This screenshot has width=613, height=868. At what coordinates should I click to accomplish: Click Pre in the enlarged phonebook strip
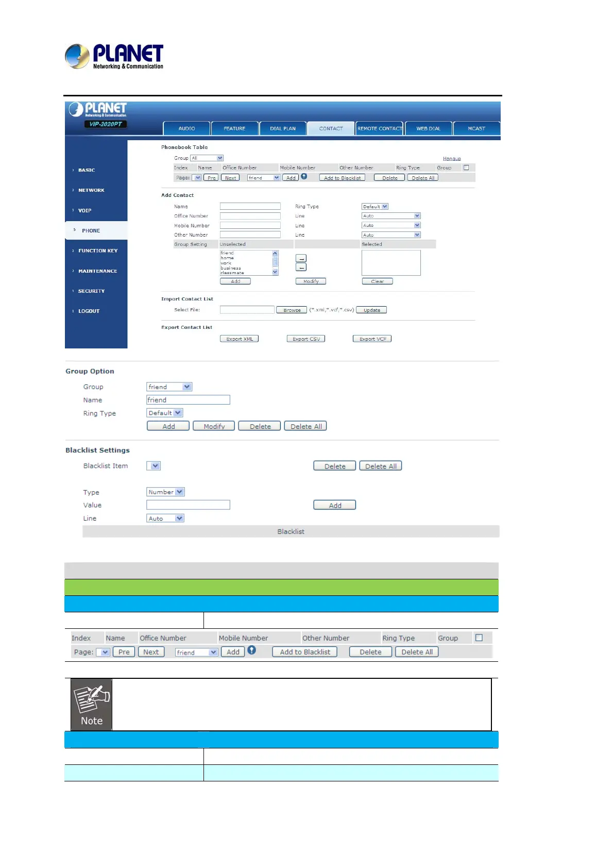point(124,652)
